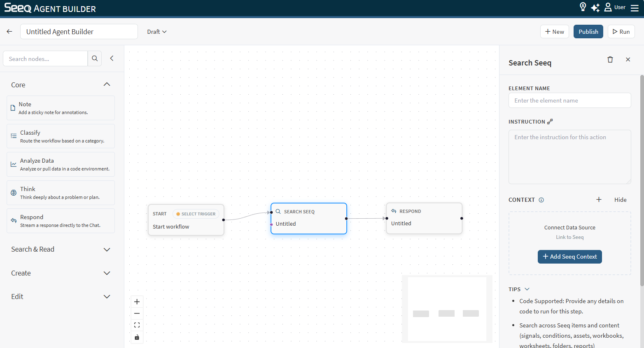Open the hamburger menu in header
This screenshot has height=348, width=644.
point(635,8)
